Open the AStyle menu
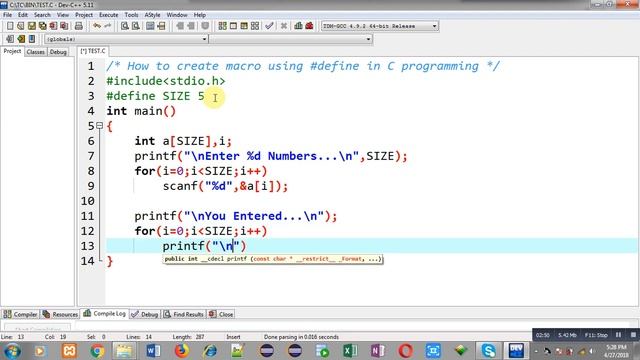 (152, 15)
